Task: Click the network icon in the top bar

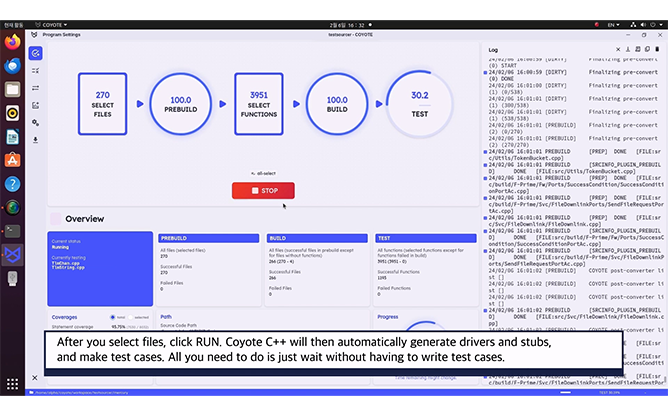Action: click(x=633, y=25)
